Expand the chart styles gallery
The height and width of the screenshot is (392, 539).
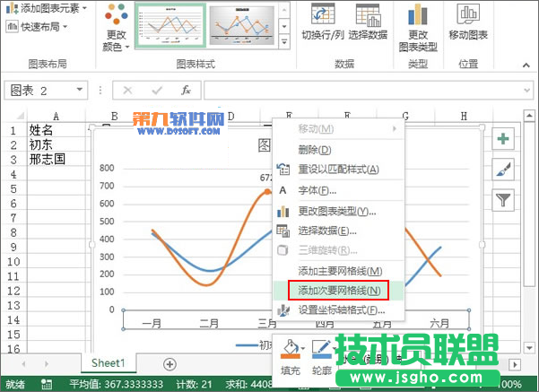click(x=284, y=42)
